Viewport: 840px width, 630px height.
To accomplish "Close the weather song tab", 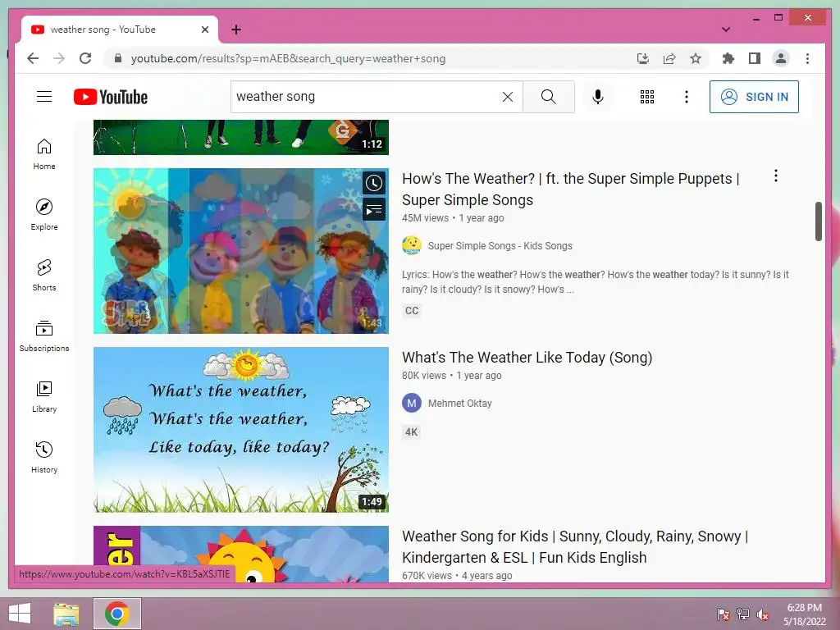I will [204, 30].
